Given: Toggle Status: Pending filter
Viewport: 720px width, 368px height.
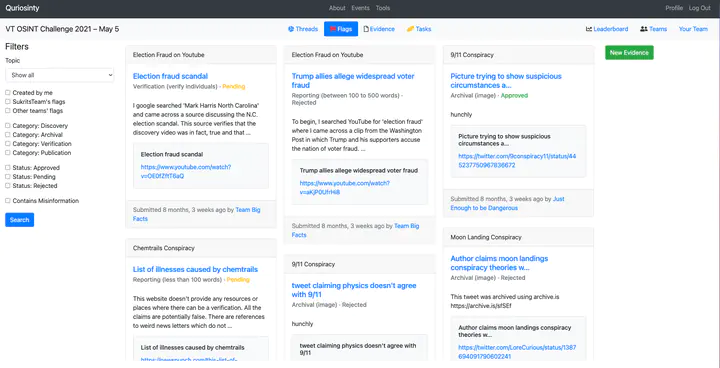Looking at the screenshot, I should pos(8,177).
